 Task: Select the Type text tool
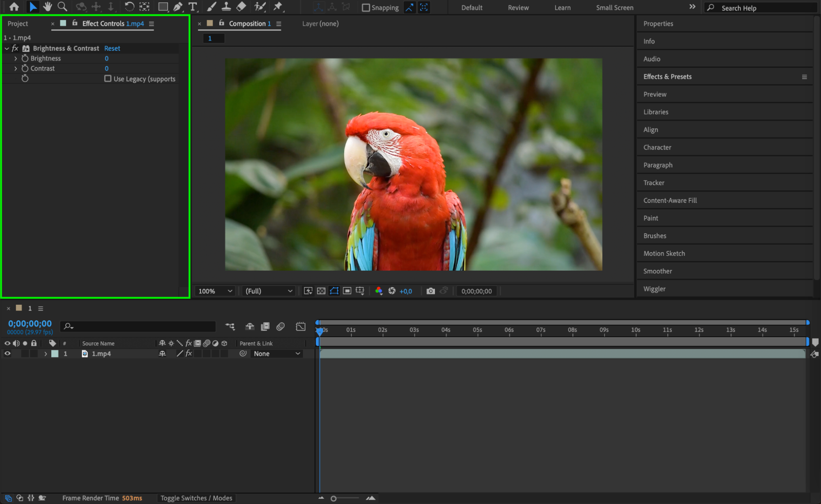(192, 7)
